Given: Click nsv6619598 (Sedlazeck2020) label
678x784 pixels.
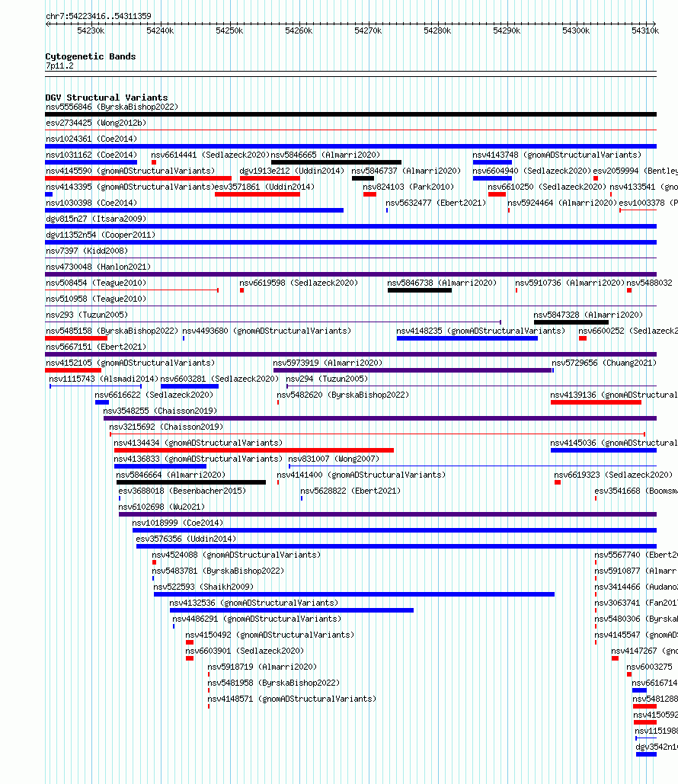Looking at the screenshot, I should [x=299, y=283].
